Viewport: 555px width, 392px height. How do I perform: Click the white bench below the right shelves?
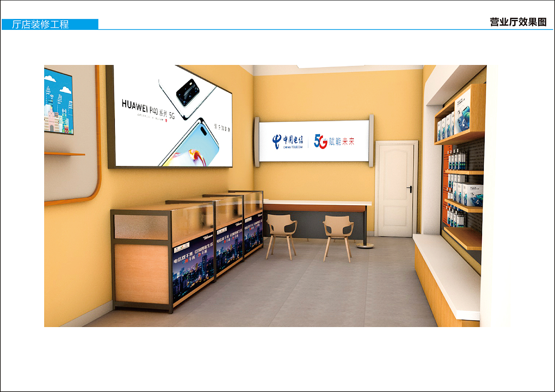coord(446,276)
